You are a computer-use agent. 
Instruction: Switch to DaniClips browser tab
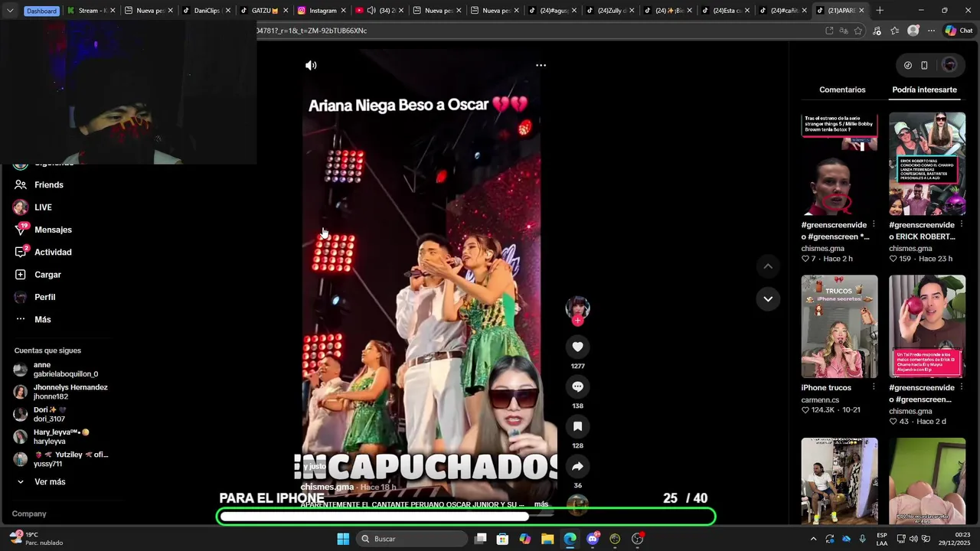point(207,11)
